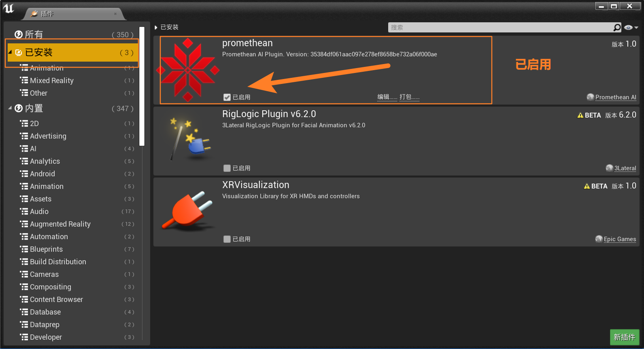Screen dimensions: 644x349
Task: Click the Audio category list icon
Action: tap(24, 211)
